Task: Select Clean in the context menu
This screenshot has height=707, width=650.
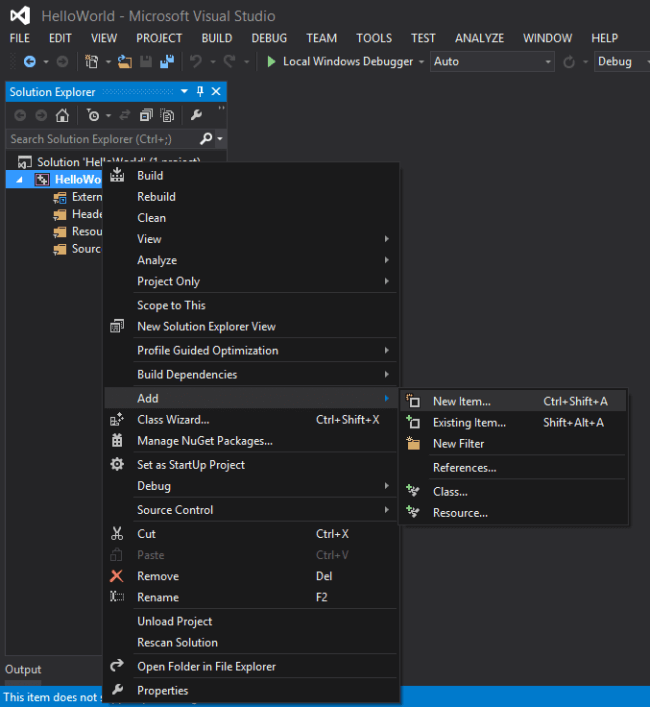Action: coord(251,218)
